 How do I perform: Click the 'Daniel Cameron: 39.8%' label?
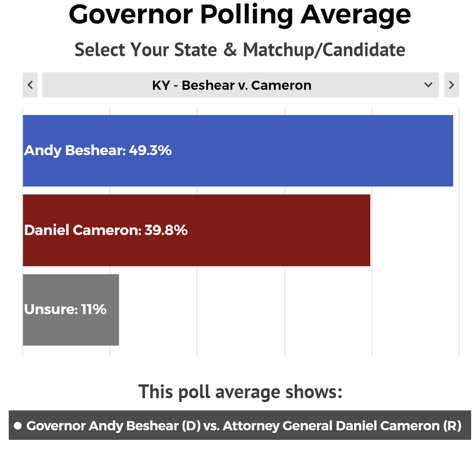click(106, 230)
